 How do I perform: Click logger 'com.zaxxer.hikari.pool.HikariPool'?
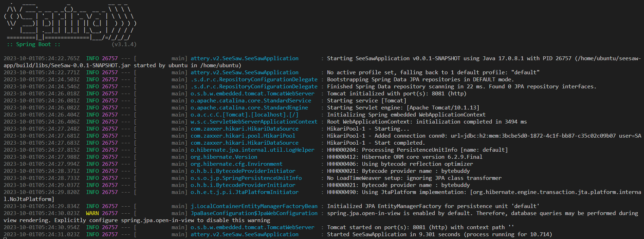point(243,136)
